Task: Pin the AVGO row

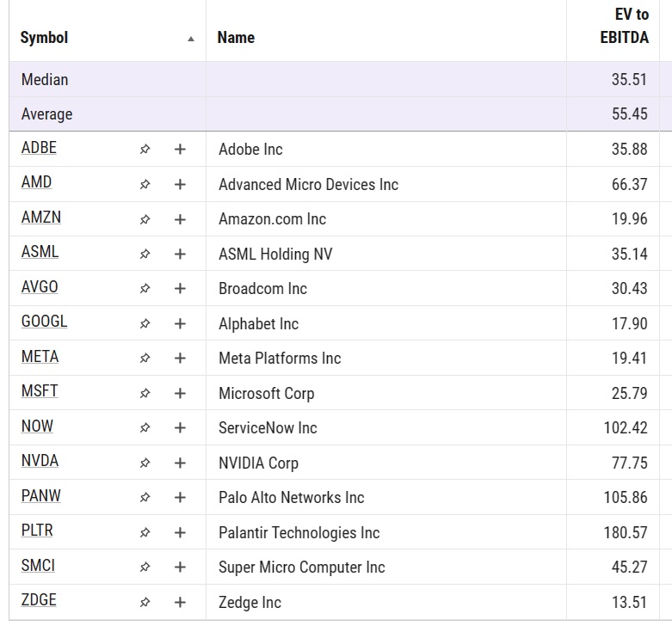Action: [x=145, y=289]
